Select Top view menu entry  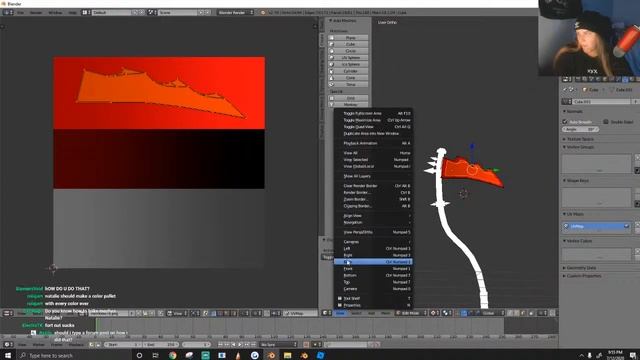[x=373, y=282]
